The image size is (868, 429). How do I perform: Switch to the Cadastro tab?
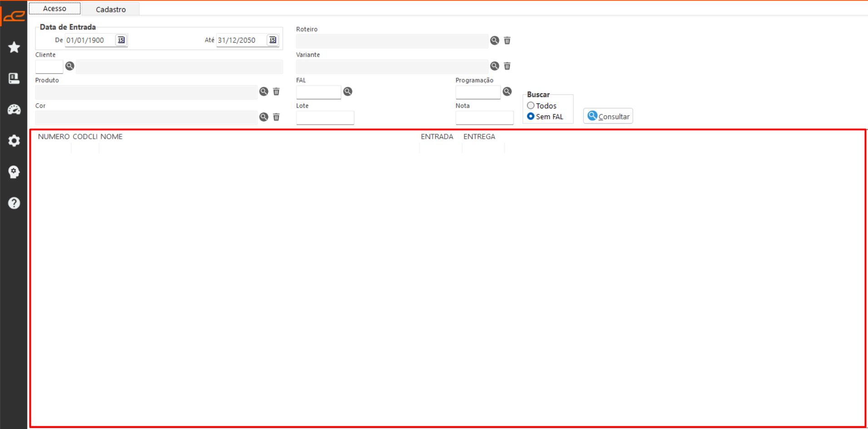point(111,9)
